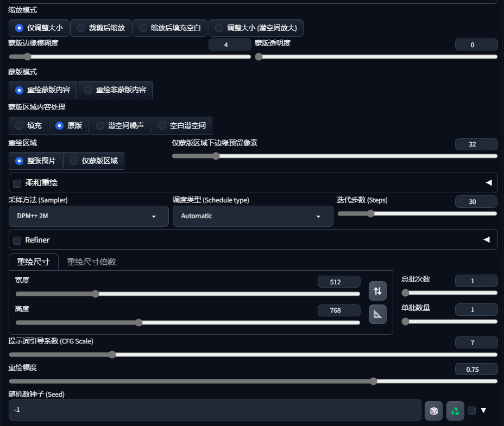Select 填充 masked content option
Screen dimensions: 504x426
(28, 125)
